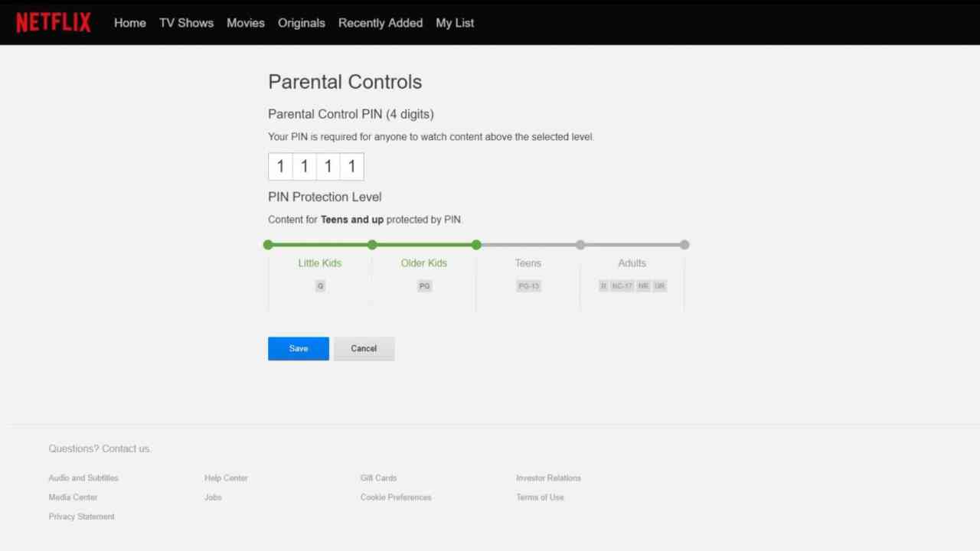Image resolution: width=980 pixels, height=551 pixels.
Task: Select the Little Kids level label
Action: (x=320, y=263)
